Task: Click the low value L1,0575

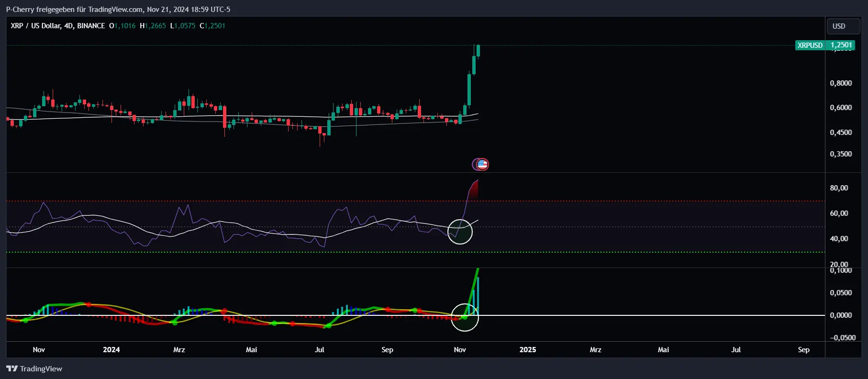Action: click(183, 26)
